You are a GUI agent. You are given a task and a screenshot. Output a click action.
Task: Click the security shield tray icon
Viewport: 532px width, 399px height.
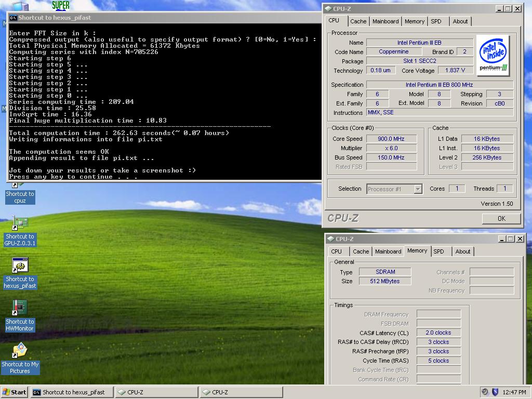495,392
